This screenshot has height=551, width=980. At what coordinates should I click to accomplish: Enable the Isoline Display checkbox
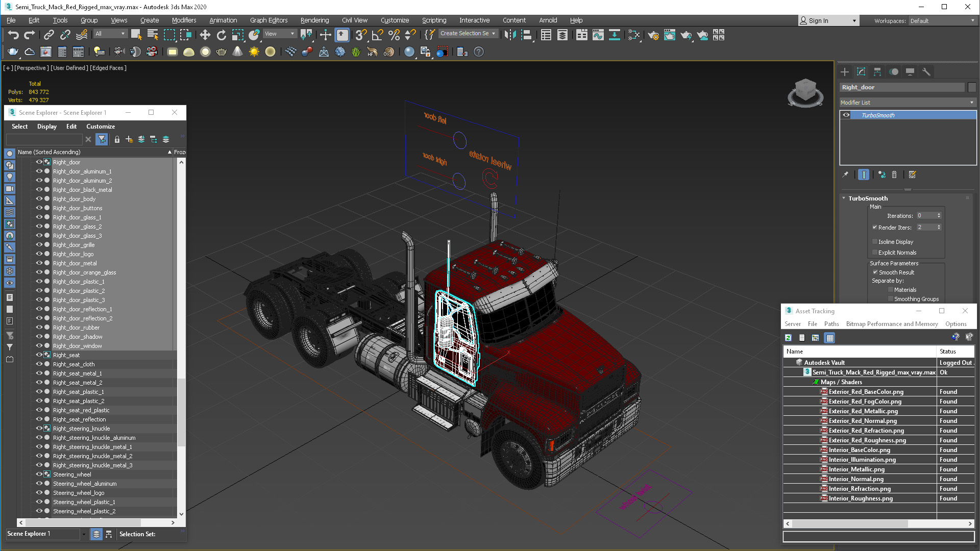coord(875,242)
